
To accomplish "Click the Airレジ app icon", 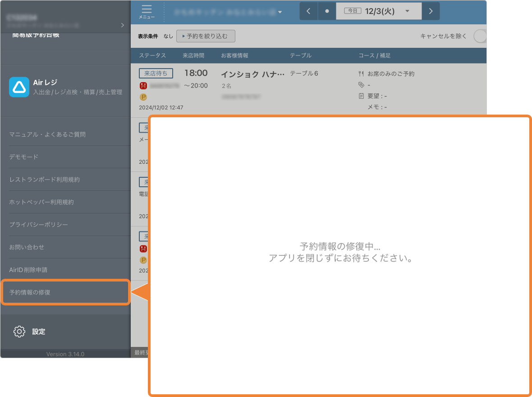I will click(x=19, y=87).
